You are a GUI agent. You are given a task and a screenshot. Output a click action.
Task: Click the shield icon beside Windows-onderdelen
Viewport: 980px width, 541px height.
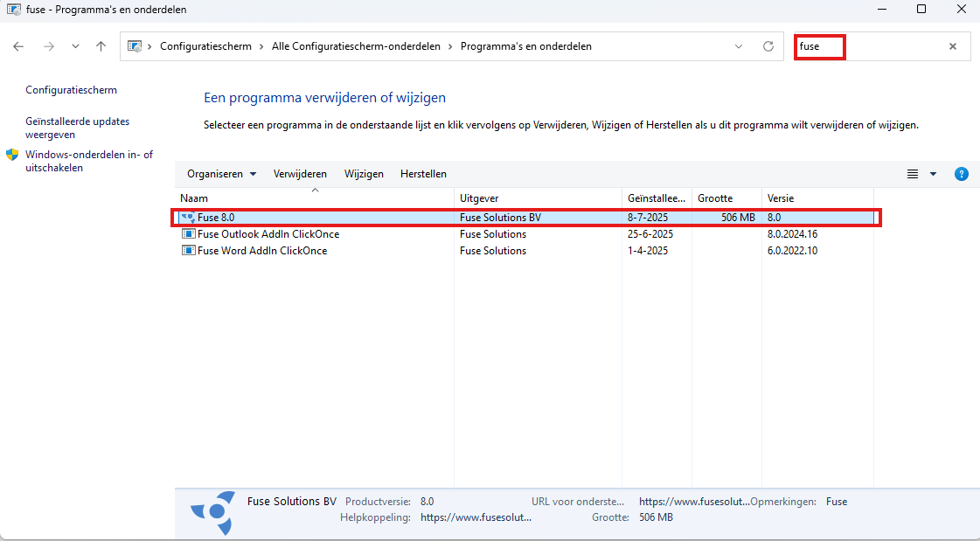(x=12, y=155)
